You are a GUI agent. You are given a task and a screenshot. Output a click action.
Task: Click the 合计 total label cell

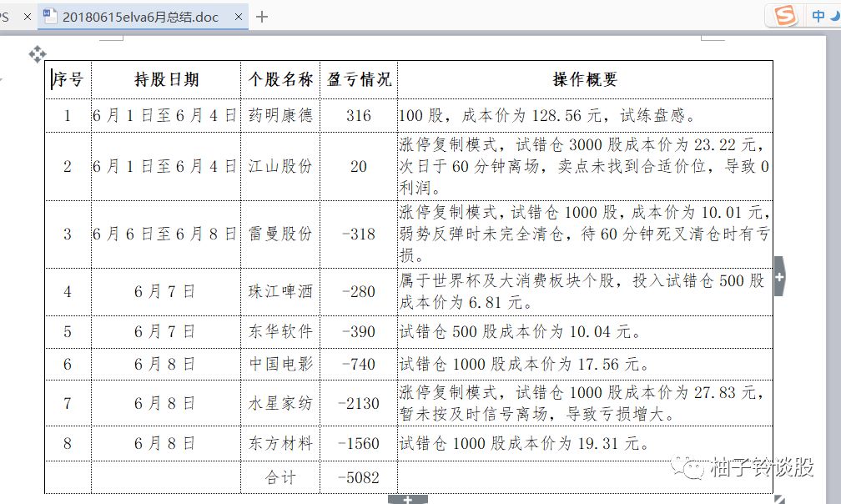280,477
